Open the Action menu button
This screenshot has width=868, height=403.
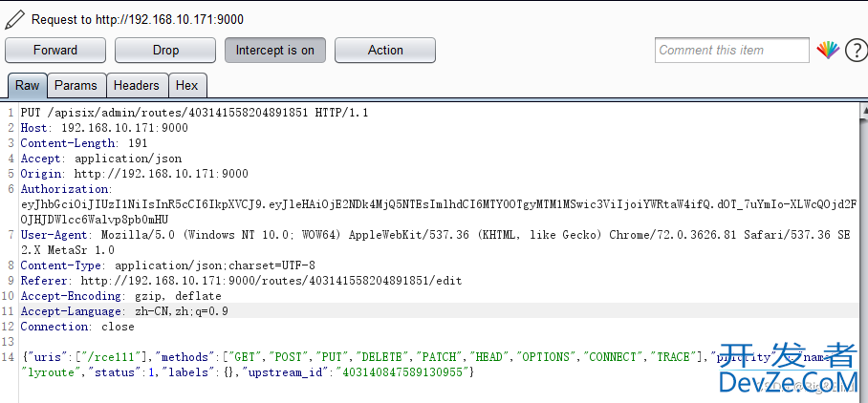click(385, 51)
